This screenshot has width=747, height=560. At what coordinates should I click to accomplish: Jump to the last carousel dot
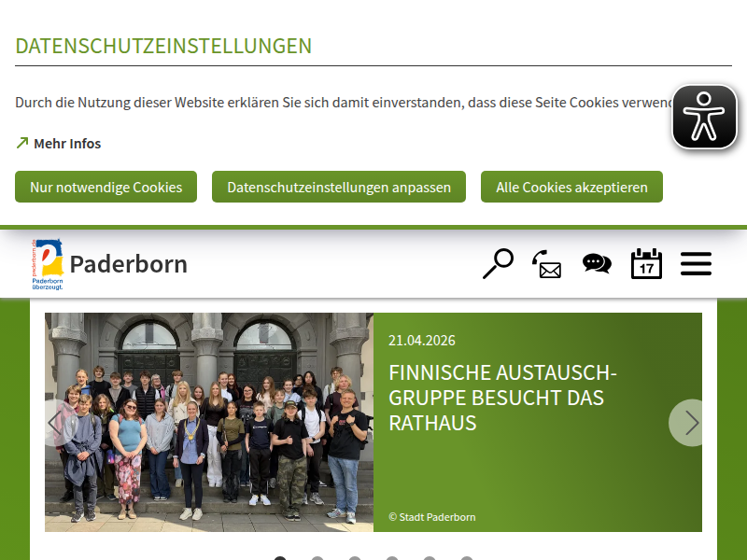[x=467, y=558]
